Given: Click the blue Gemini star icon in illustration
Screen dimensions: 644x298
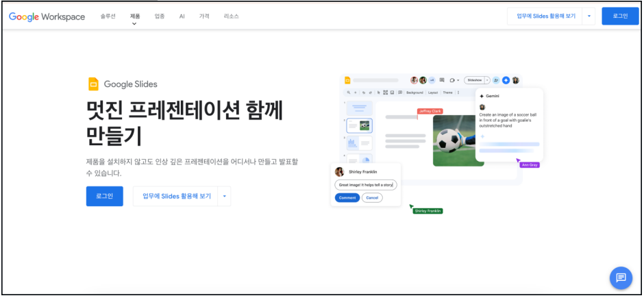Looking at the screenshot, I should (x=506, y=80).
